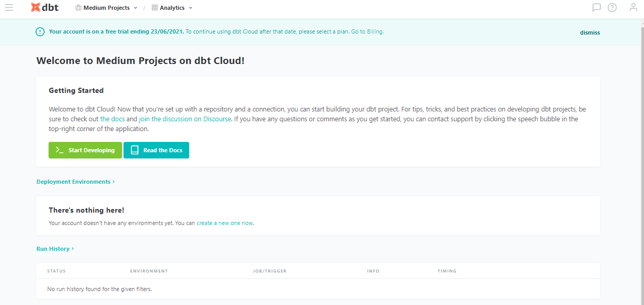Click the terminal icon on Start Developing
This screenshot has height=305, width=644.
point(59,150)
